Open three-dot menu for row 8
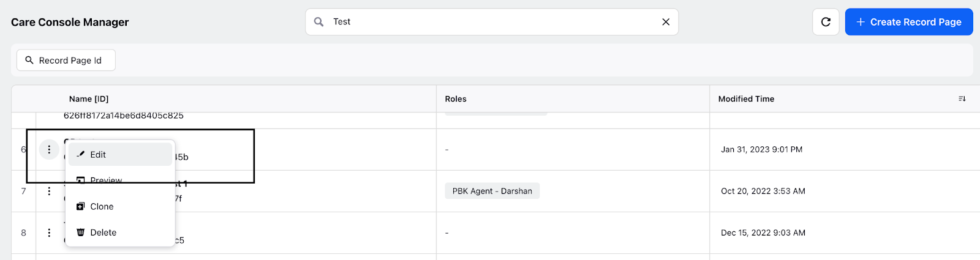 (x=49, y=232)
